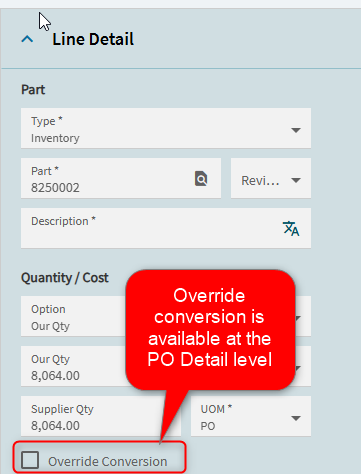
Task: Click the Option field showing Our Qty
Action: (73, 316)
